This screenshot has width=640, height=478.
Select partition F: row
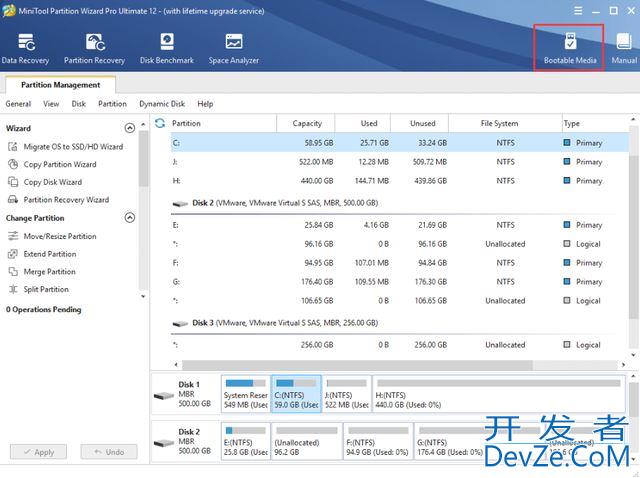pos(400,263)
